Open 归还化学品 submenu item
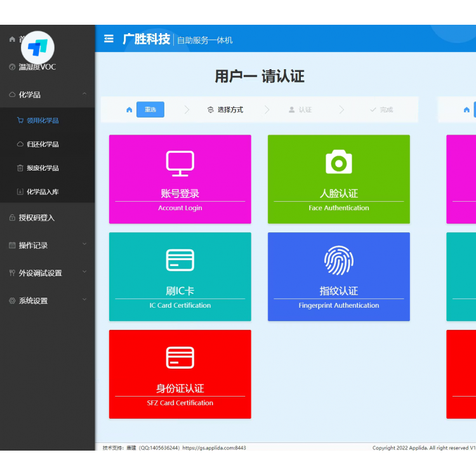This screenshot has height=476, width=476. pos(43,144)
